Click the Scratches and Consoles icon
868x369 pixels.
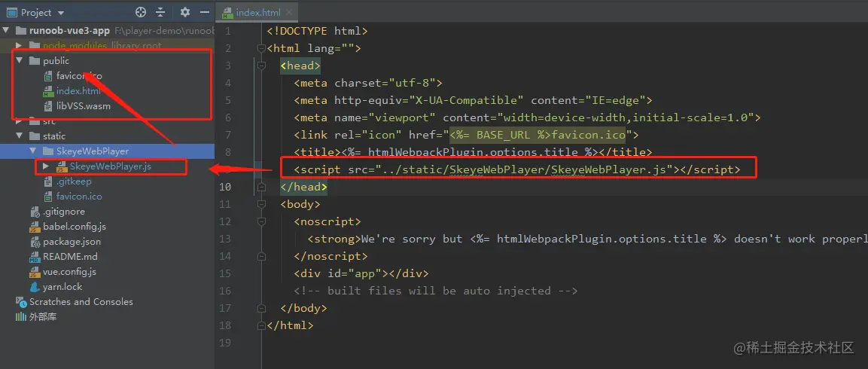coord(21,302)
